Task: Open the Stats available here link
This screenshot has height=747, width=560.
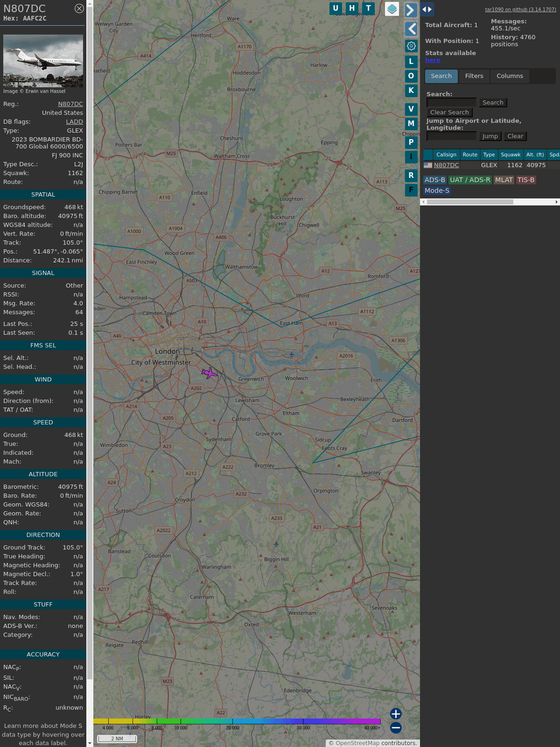Action: pyautogui.click(x=433, y=60)
